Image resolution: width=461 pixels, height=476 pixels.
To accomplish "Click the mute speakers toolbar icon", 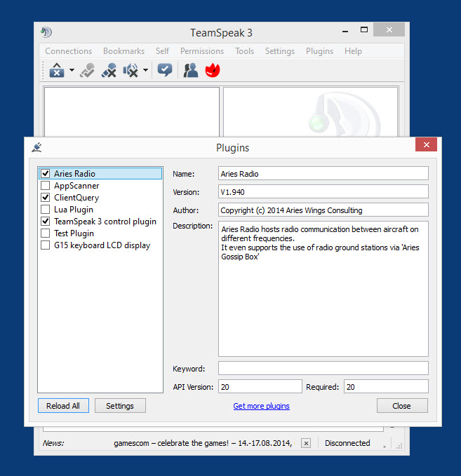I will pyautogui.click(x=131, y=70).
